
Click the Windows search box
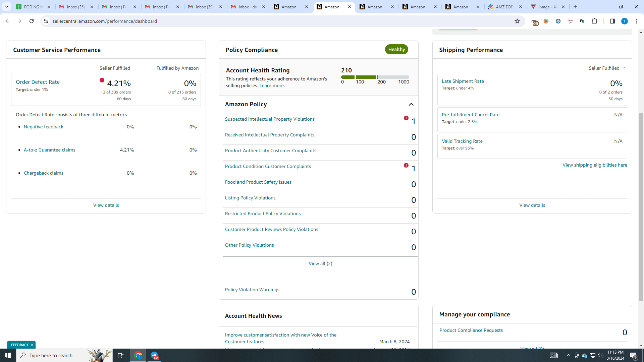(x=64, y=355)
